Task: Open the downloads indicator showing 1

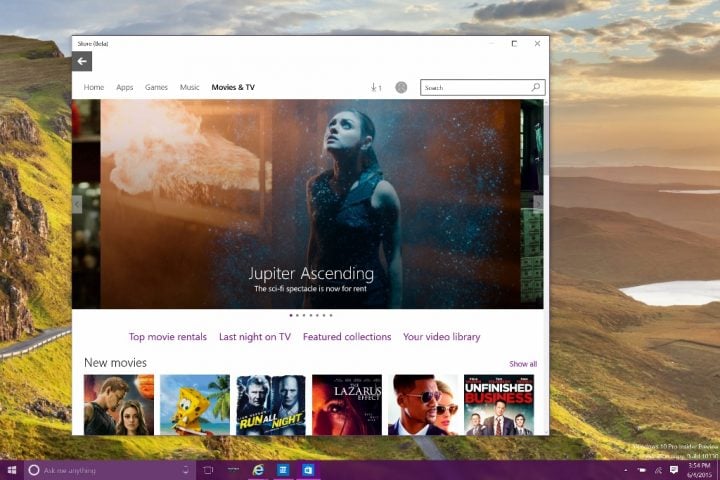Action: 376,87
